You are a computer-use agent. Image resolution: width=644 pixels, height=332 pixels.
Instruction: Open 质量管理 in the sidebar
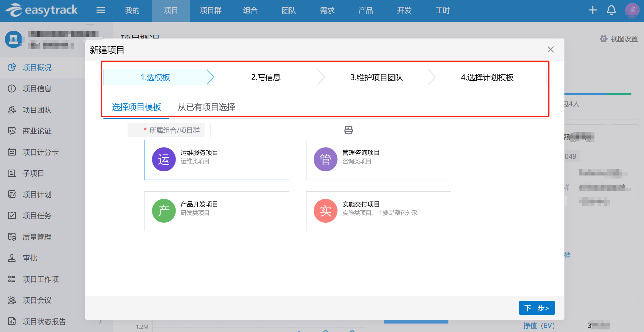tap(37, 237)
